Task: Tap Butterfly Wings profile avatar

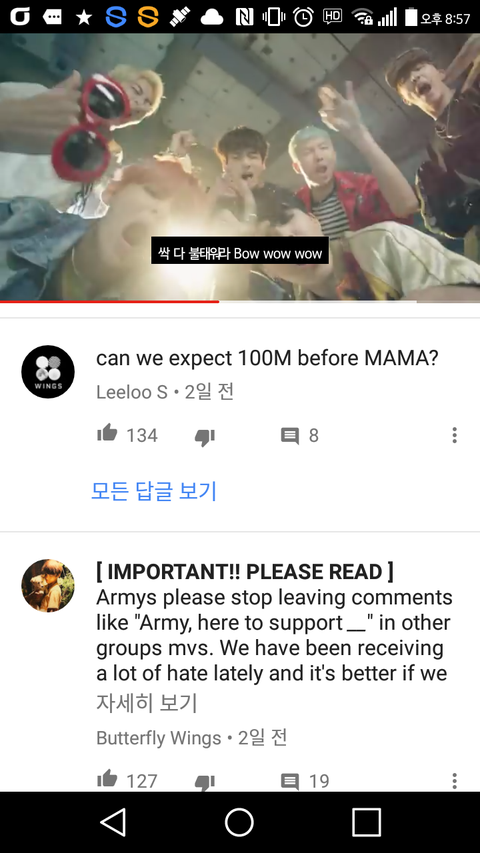Action: tap(48, 586)
